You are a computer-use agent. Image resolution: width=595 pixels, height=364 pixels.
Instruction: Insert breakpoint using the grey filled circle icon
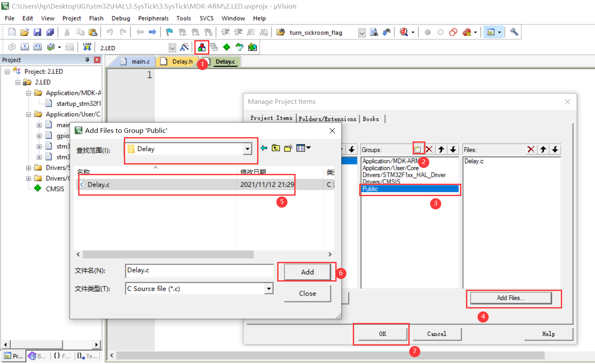(428, 32)
